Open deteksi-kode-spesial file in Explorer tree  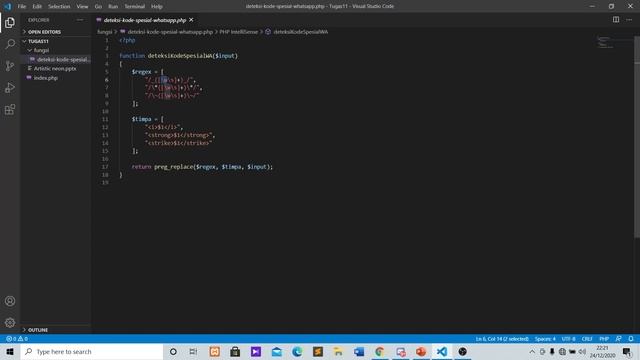pos(56,60)
